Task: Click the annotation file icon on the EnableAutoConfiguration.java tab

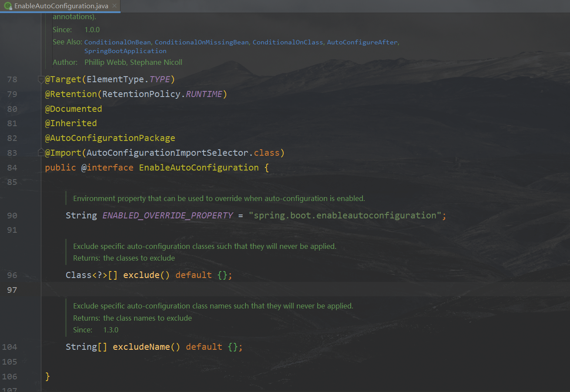Action: pos(7,6)
